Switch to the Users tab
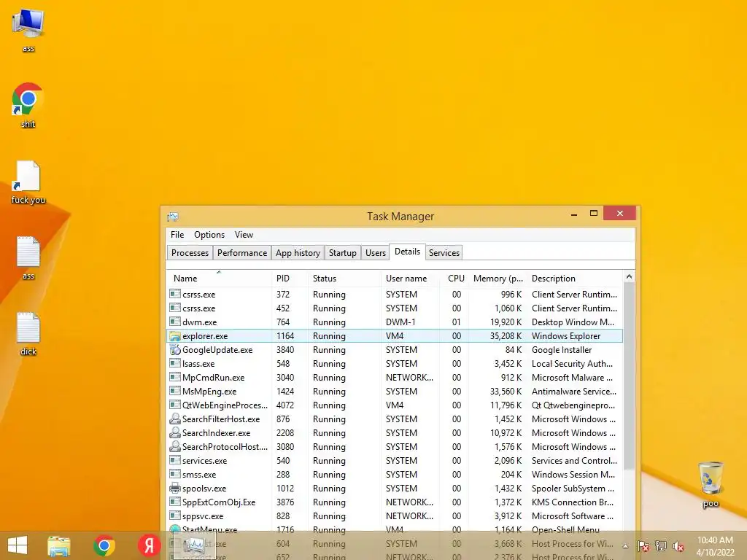The width and height of the screenshot is (747, 560). pos(376,253)
